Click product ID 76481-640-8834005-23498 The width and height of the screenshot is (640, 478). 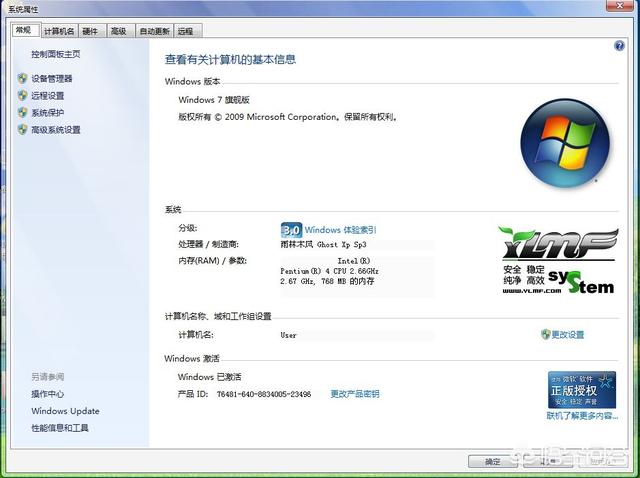264,394
